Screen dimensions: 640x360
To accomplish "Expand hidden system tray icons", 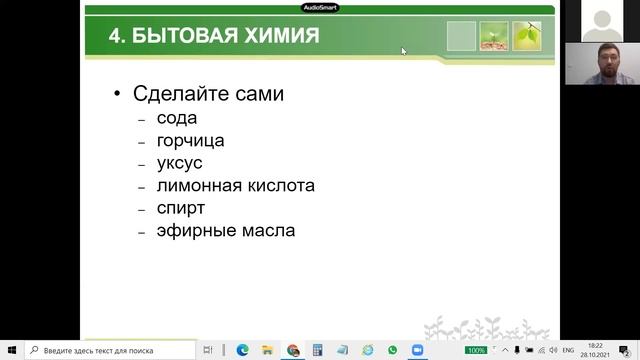I will 505,350.
